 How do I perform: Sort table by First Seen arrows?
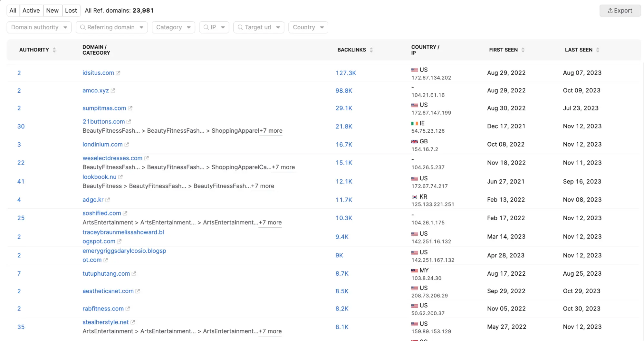click(523, 50)
